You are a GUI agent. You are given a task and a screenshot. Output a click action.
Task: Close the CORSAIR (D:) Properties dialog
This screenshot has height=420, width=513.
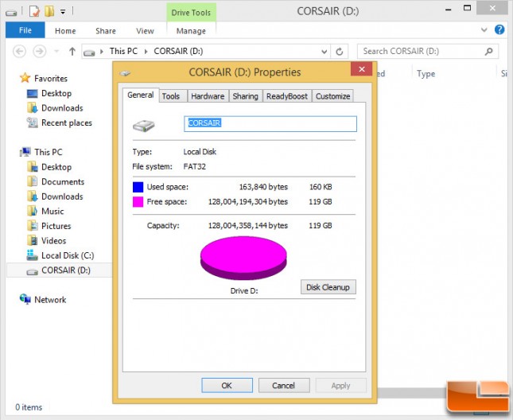point(362,69)
